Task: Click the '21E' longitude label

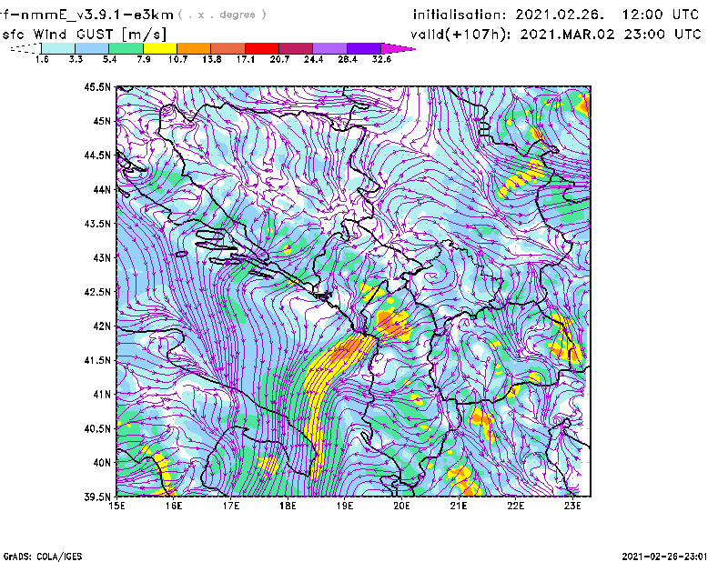Action: 459,506
